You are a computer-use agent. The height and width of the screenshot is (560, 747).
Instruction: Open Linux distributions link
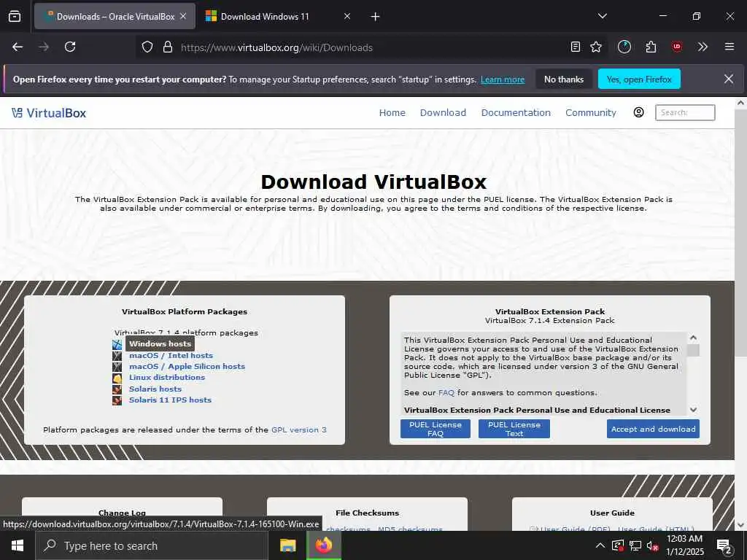[167, 377]
